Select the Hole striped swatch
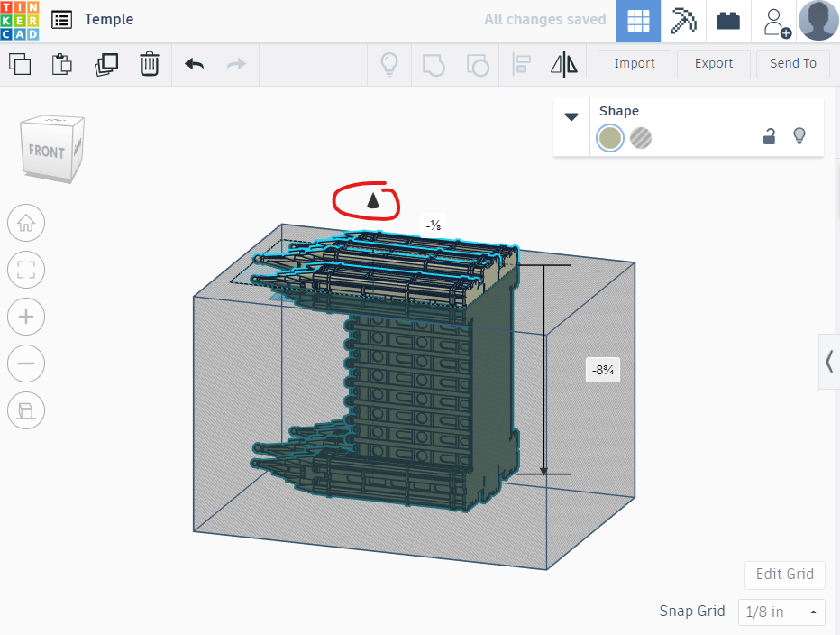840x635 pixels. tap(641, 138)
